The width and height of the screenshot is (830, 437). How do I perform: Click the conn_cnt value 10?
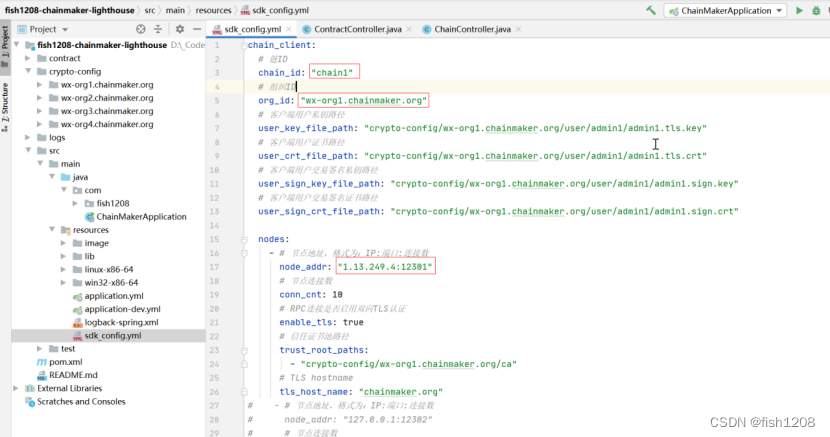click(x=337, y=295)
